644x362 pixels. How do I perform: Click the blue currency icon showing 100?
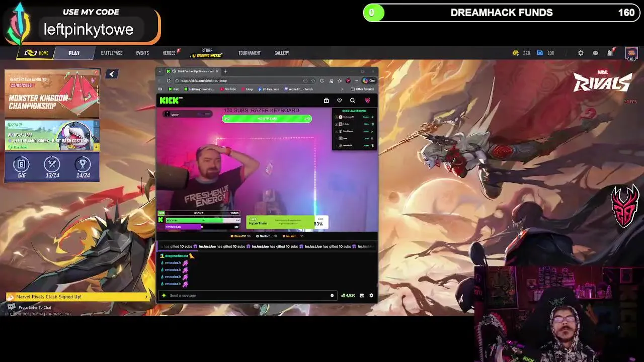540,53
